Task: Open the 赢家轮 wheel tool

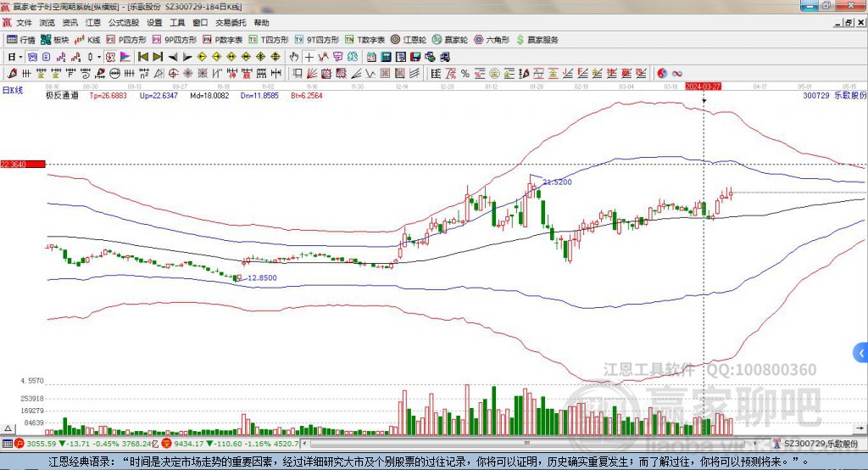Action: (x=450, y=40)
